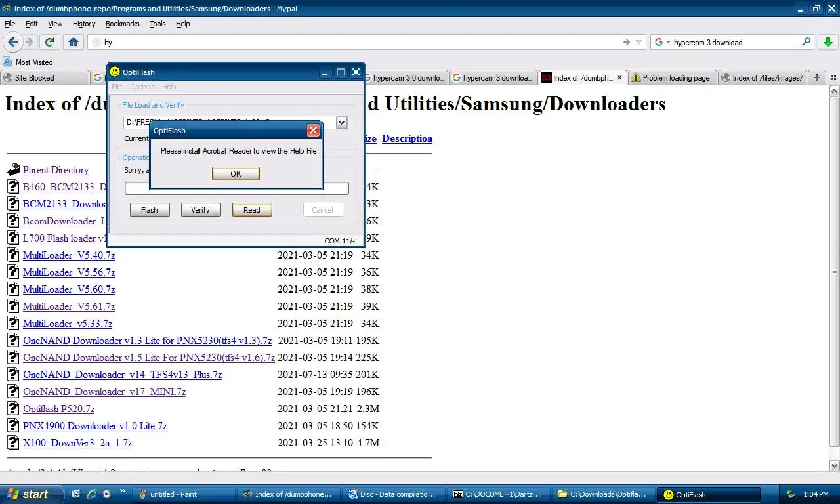Open the Optiflash P520.7z link
The width and height of the screenshot is (840, 504).
pos(58,409)
